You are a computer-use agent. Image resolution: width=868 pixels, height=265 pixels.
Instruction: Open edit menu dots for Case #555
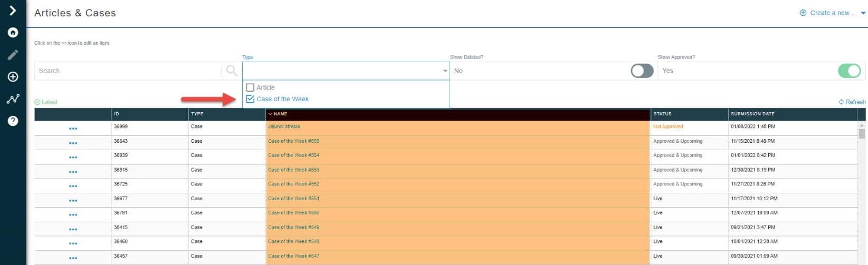[73, 143]
